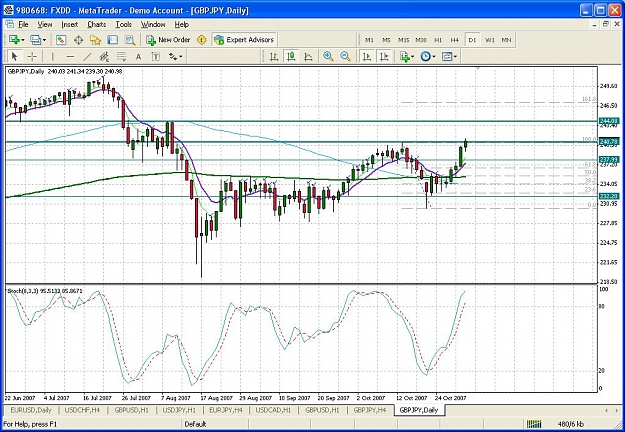
Task: Choose the Trendline drawing tool
Action: point(87,57)
